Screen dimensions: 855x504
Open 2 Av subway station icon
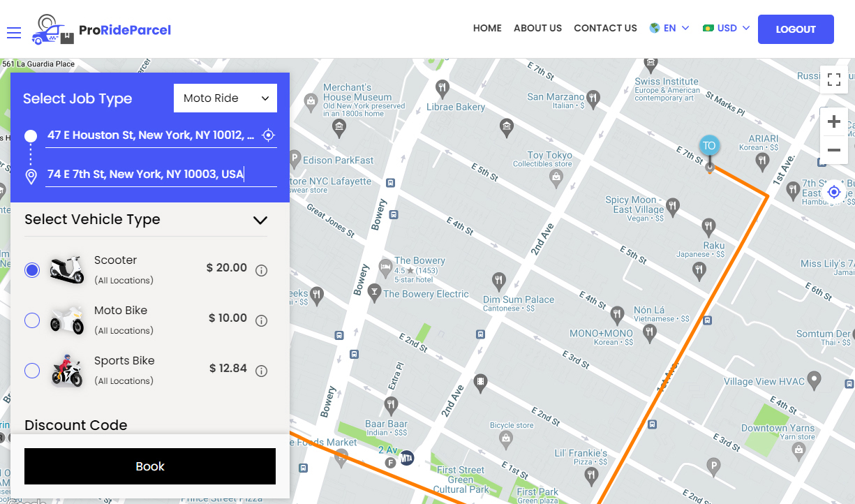pos(407,457)
